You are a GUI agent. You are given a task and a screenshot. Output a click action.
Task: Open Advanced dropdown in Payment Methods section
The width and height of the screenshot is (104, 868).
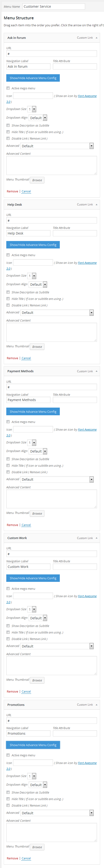(57, 479)
